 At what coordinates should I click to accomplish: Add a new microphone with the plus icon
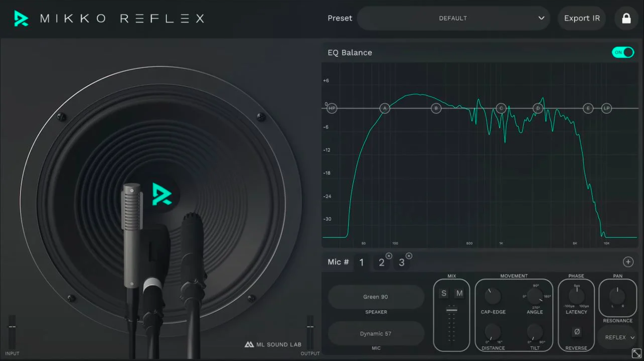(x=628, y=261)
